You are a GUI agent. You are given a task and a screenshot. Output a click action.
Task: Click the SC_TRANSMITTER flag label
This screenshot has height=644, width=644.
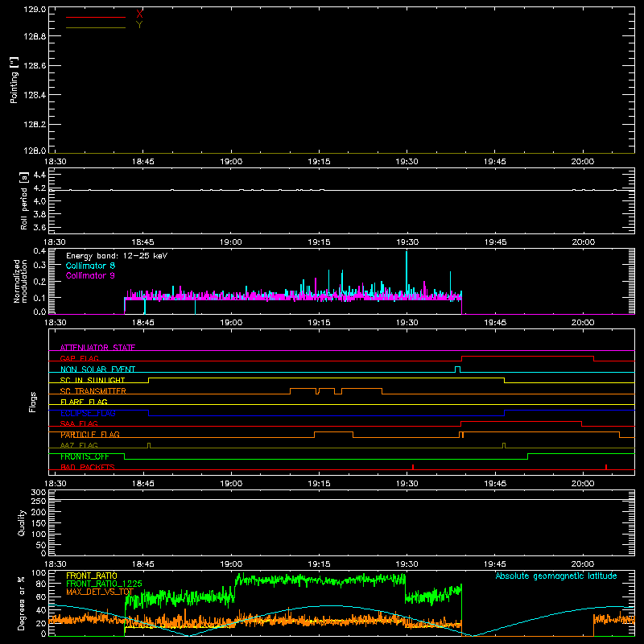point(93,391)
